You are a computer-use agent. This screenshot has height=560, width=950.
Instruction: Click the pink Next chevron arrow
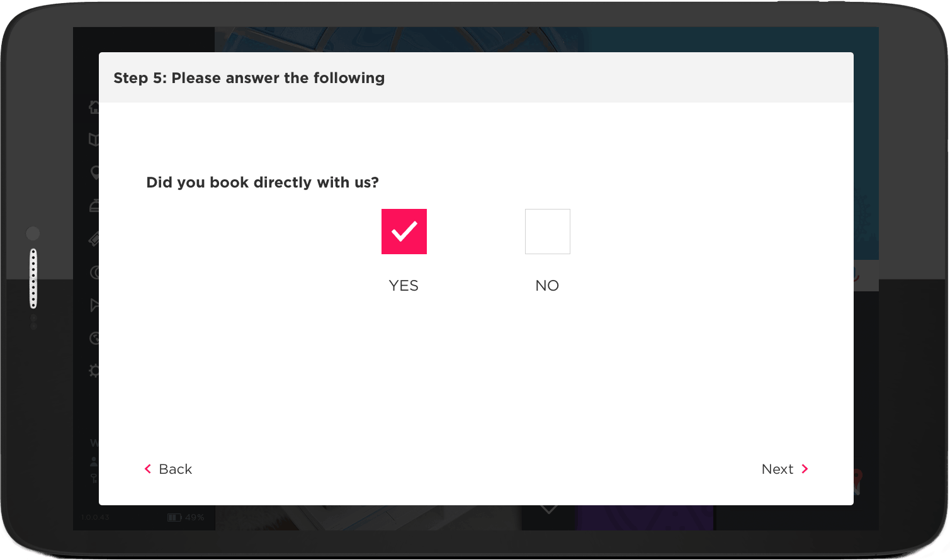pos(805,469)
